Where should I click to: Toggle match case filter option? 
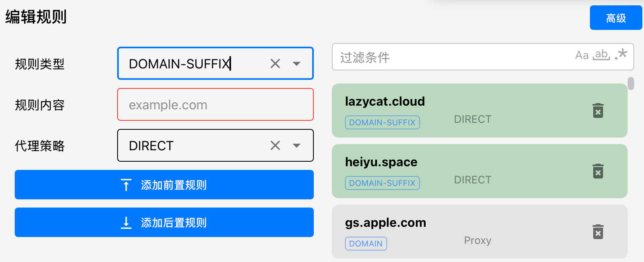click(582, 55)
